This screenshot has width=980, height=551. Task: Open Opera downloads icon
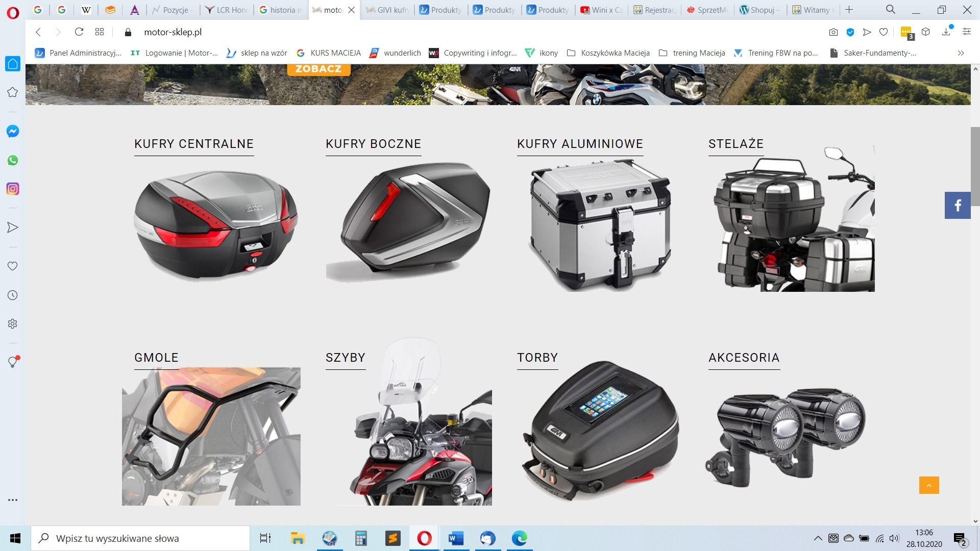pos(946,32)
